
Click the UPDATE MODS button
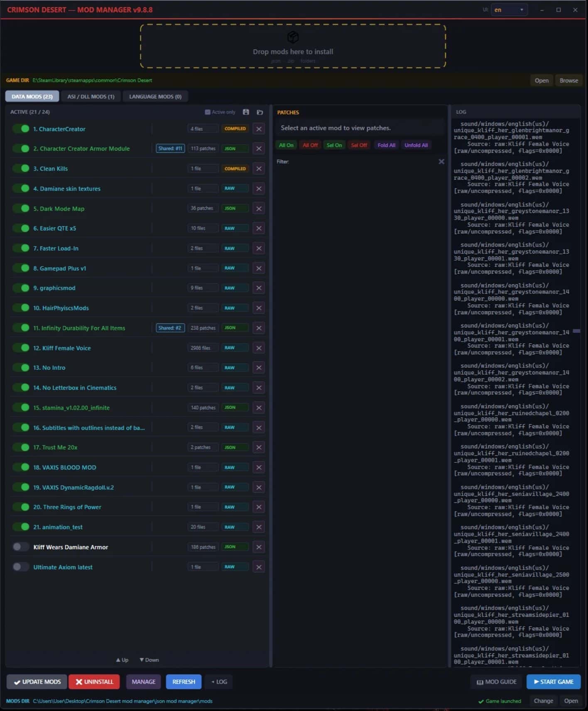tap(37, 682)
